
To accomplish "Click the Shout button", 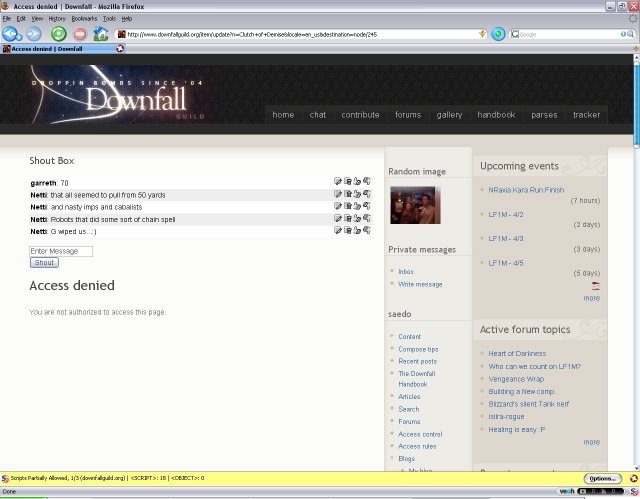I will coord(44,263).
